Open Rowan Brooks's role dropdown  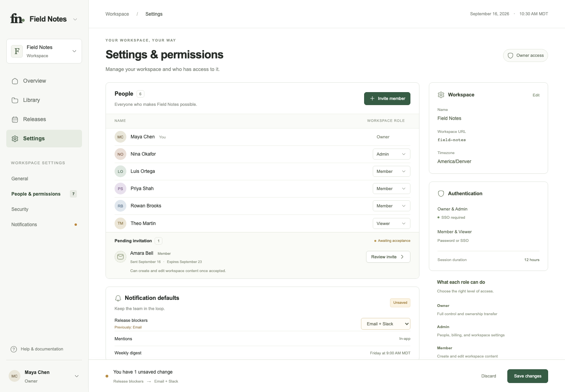click(391, 206)
